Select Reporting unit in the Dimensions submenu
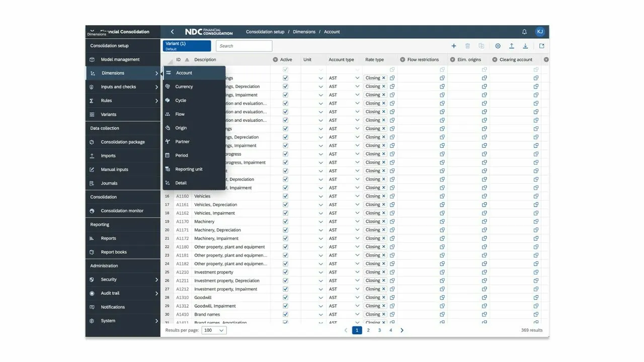This screenshot has width=644, height=362. (x=189, y=169)
